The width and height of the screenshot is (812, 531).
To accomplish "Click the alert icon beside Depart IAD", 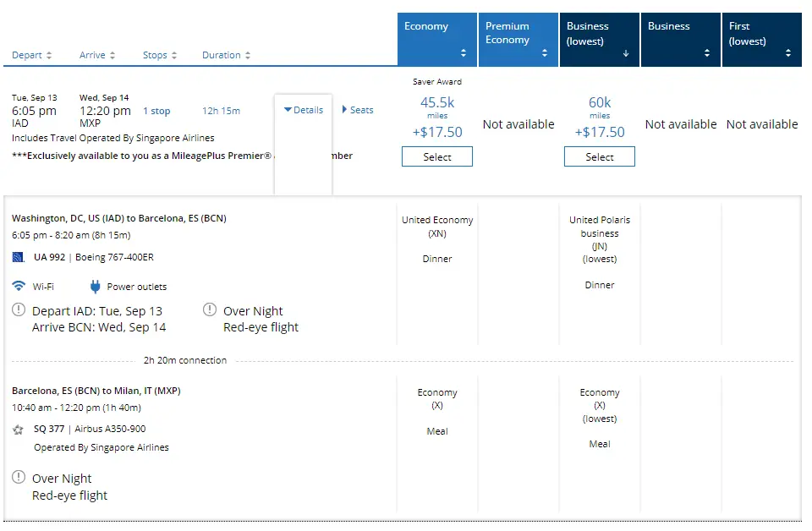I will pyautogui.click(x=19, y=310).
